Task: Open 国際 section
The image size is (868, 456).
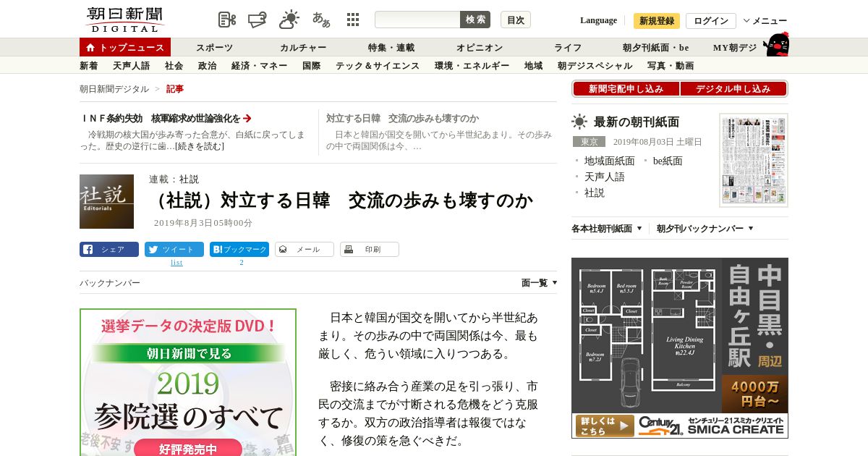Action: click(x=311, y=66)
